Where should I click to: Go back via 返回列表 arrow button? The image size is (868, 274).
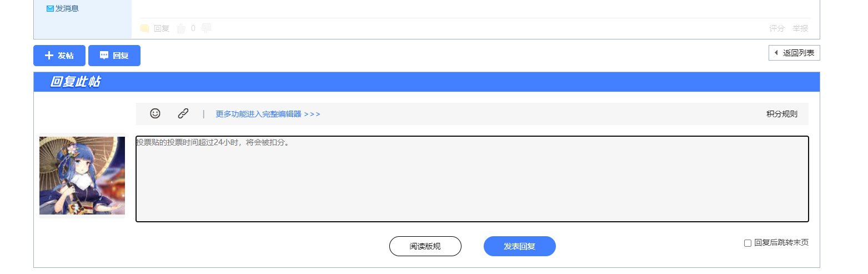(x=794, y=53)
